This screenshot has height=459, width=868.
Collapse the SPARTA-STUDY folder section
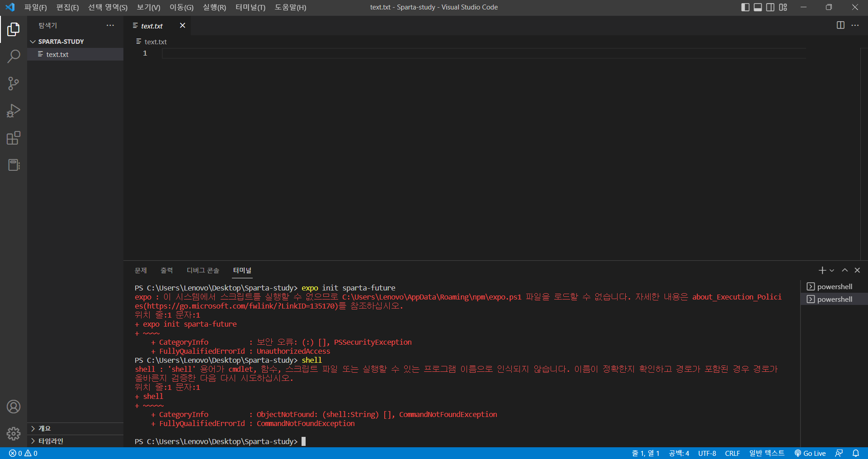[x=75, y=42]
